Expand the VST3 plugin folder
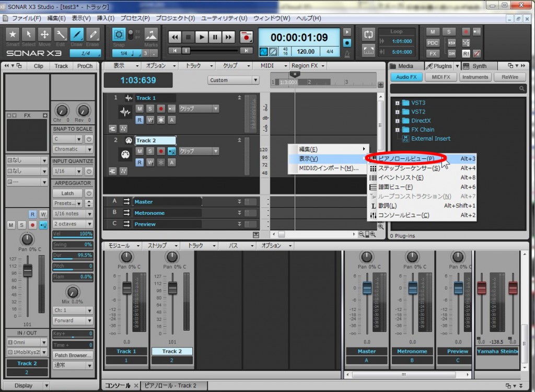The height and width of the screenshot is (392, 535). click(x=397, y=103)
